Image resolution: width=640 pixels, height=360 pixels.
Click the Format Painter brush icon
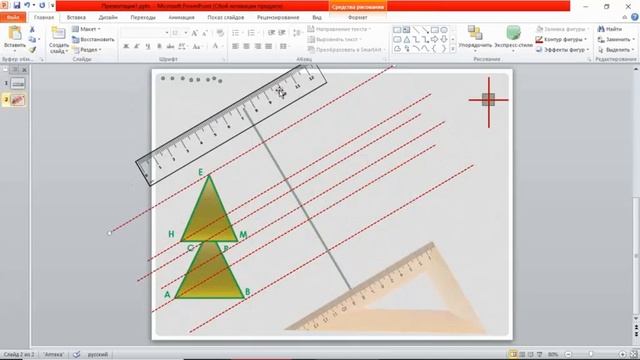pyautogui.click(x=32, y=50)
